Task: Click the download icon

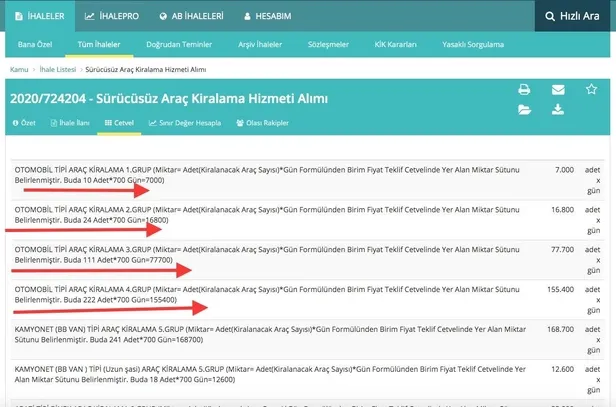Action: [x=558, y=110]
